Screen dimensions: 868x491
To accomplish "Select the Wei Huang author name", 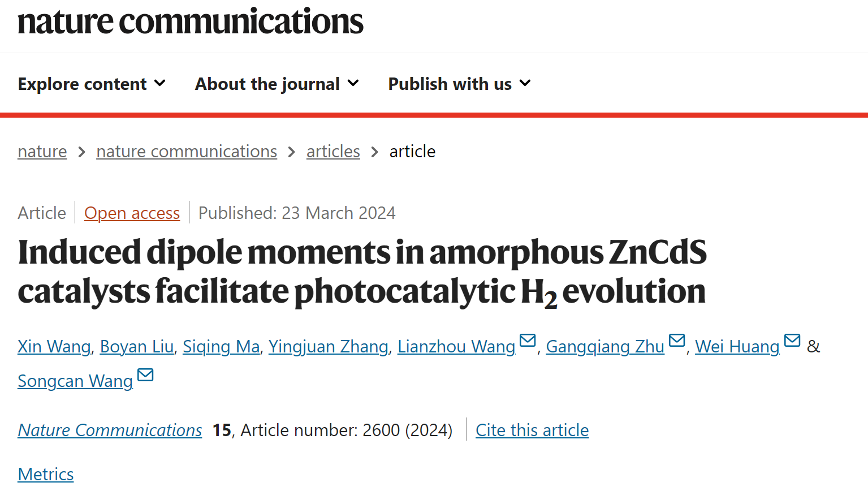I will (737, 346).
